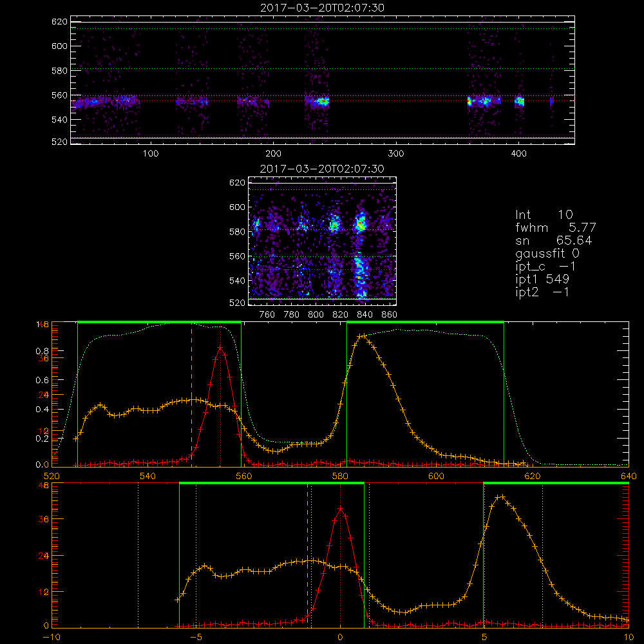Click the top spectrogram's timestamp title
This screenshot has height=644, width=644.
point(322,8)
